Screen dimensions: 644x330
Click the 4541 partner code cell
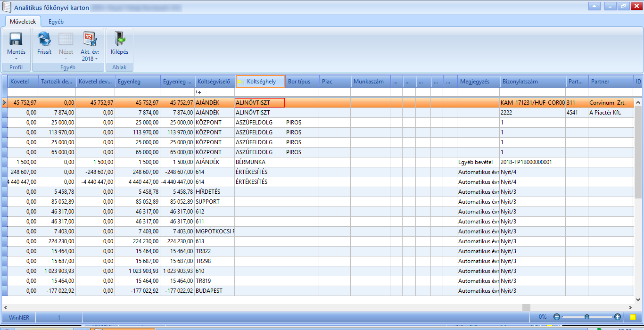(x=577, y=112)
